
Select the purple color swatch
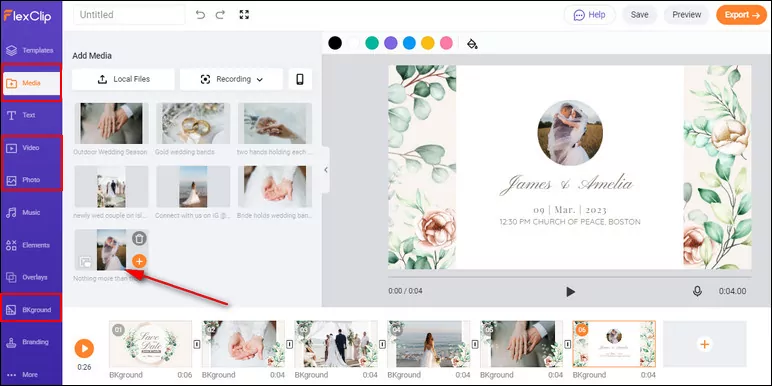click(x=390, y=43)
